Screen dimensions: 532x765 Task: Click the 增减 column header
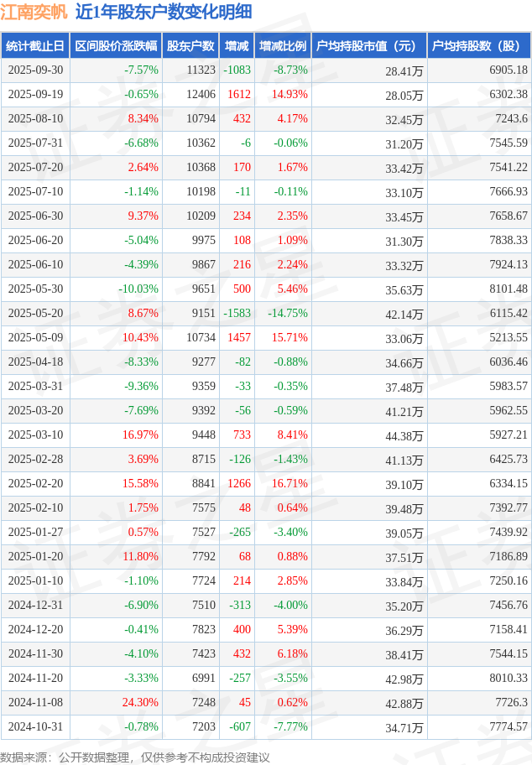point(237,46)
